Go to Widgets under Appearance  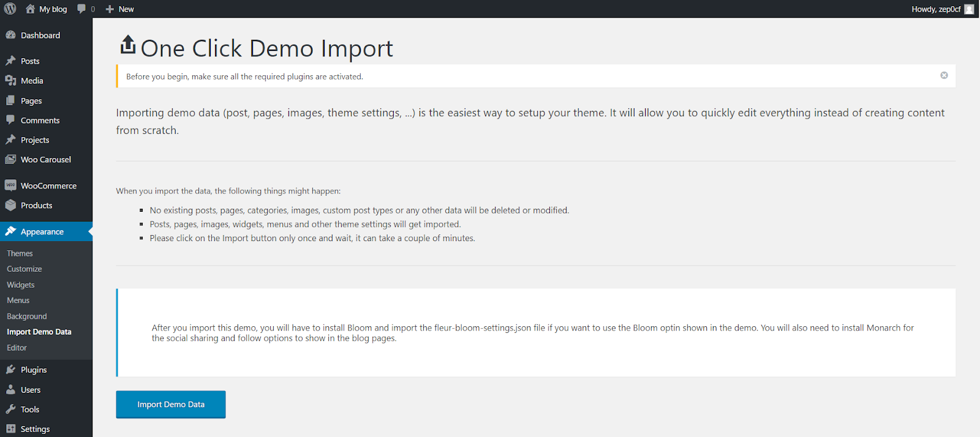click(21, 285)
